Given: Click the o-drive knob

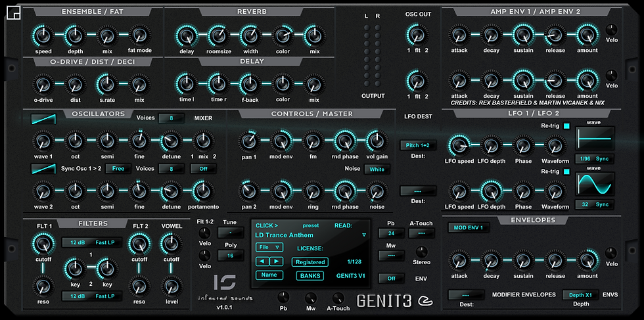Looking at the screenshot, I should click(x=43, y=85).
